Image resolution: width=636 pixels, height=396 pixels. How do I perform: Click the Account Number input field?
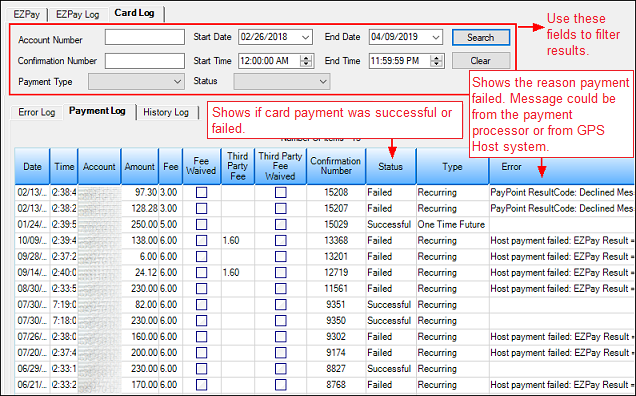pyautogui.click(x=145, y=37)
